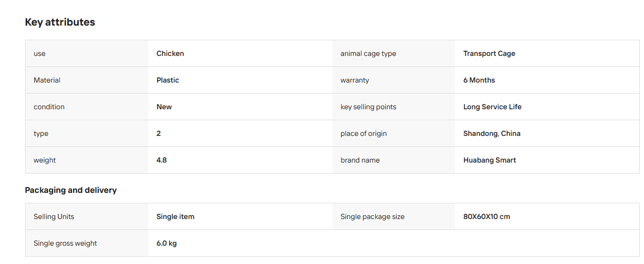Click the 'key selling points' label
This screenshot has height=264, width=644.
(x=368, y=107)
